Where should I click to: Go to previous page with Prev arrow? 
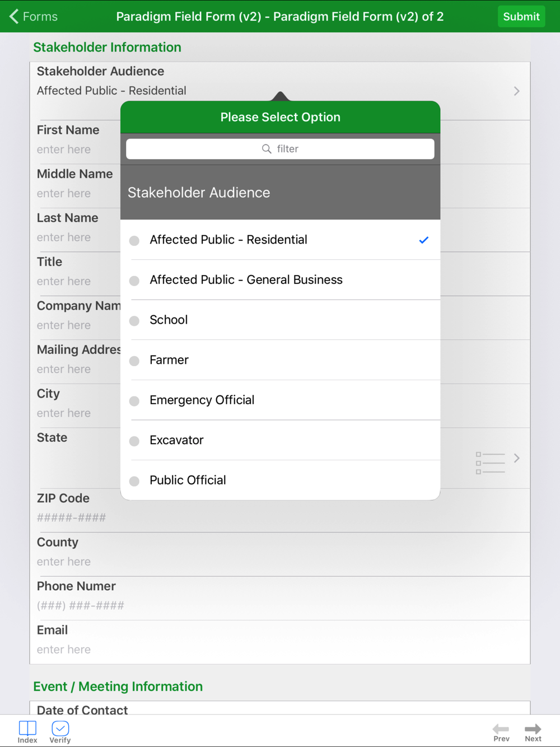pyautogui.click(x=501, y=729)
